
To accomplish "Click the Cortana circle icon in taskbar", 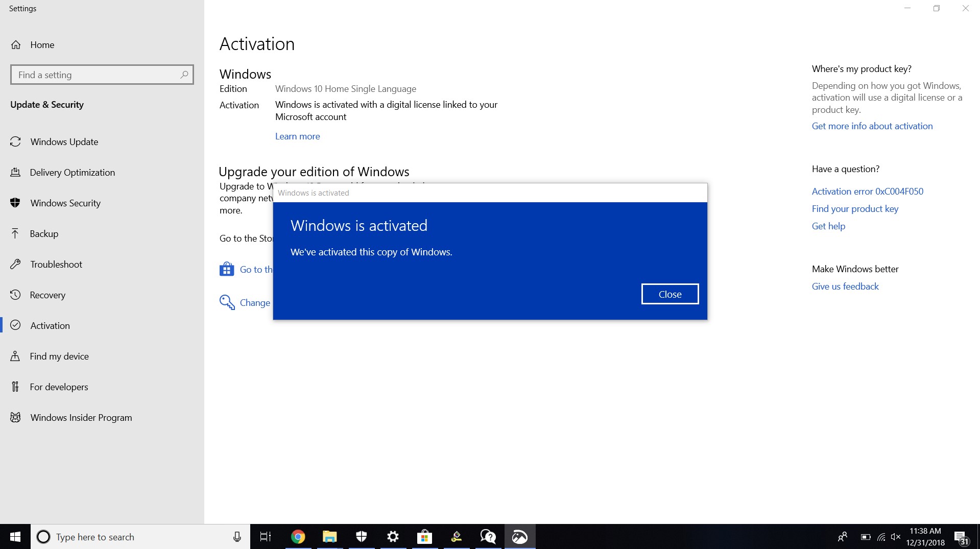I will tap(44, 537).
